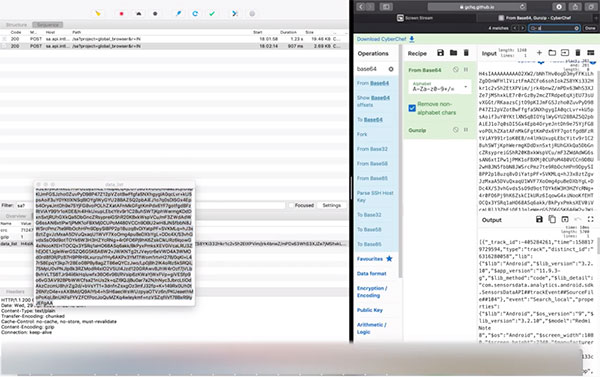Add a new input tab with the plus icon
This screenshot has height=377, width=600.
pos(539,53)
